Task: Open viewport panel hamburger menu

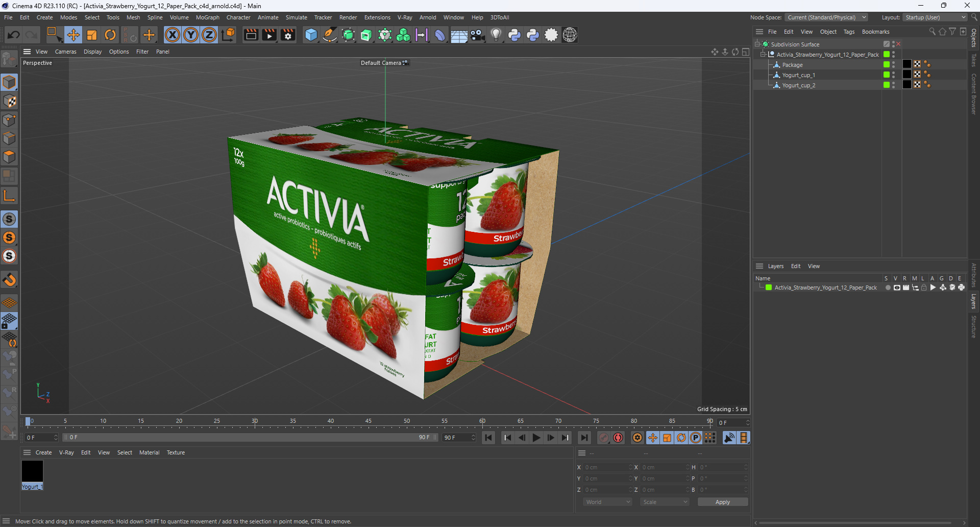Action: pos(27,52)
